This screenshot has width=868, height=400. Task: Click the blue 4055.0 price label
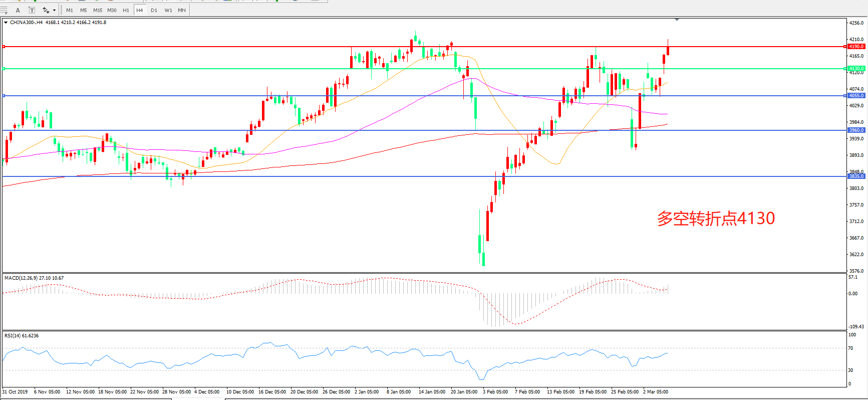point(856,96)
